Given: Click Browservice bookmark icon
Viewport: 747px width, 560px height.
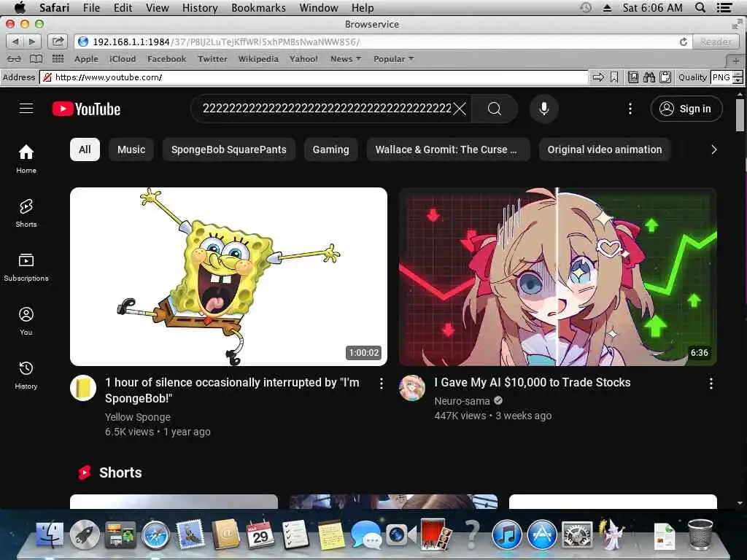Looking at the screenshot, I should tap(614, 77).
